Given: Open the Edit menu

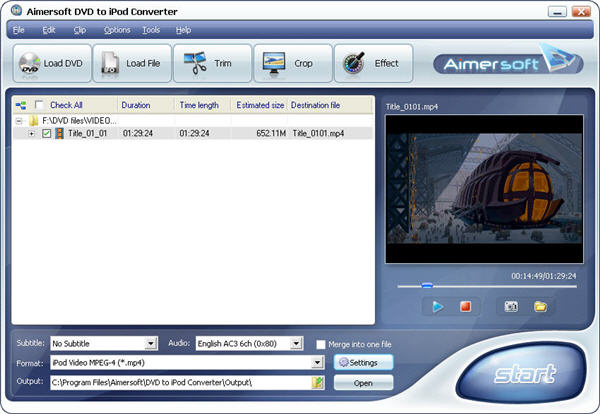Looking at the screenshot, I should 49,30.
